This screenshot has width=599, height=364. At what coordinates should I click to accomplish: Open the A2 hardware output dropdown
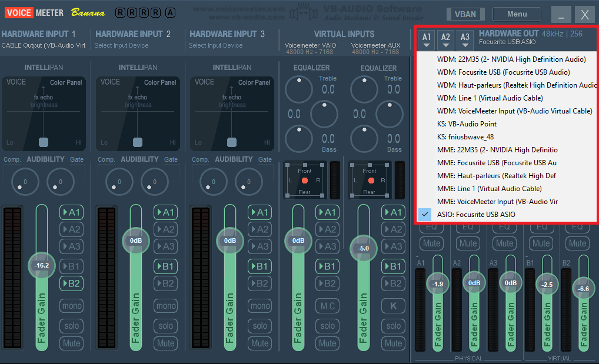tap(446, 39)
